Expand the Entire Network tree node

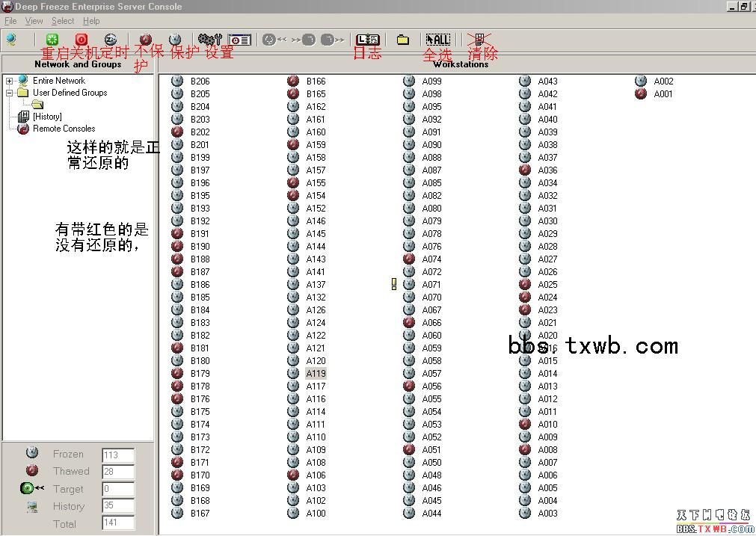click(x=9, y=81)
